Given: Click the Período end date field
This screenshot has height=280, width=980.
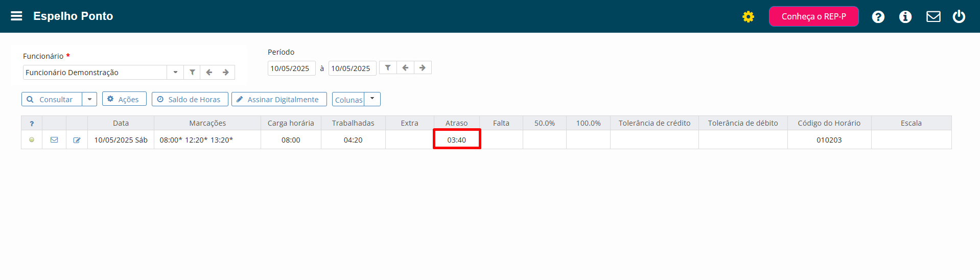Looking at the screenshot, I should (x=352, y=68).
